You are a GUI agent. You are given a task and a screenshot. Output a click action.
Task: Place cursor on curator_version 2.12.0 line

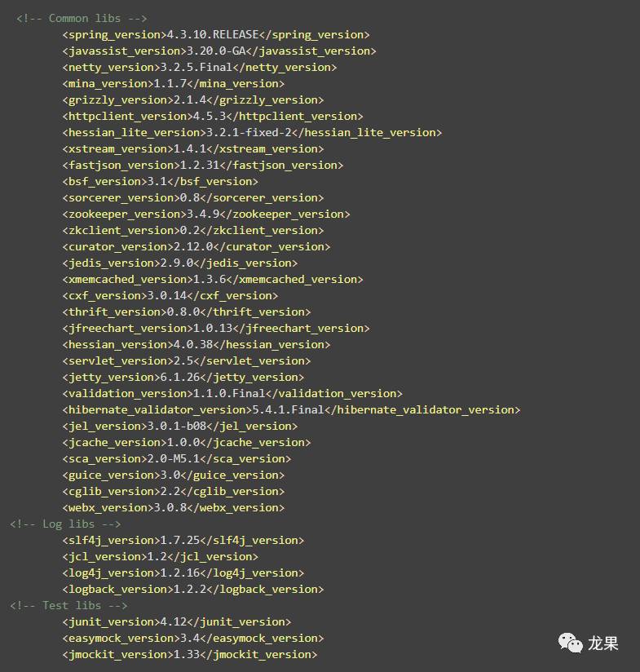pyautogui.click(x=196, y=246)
